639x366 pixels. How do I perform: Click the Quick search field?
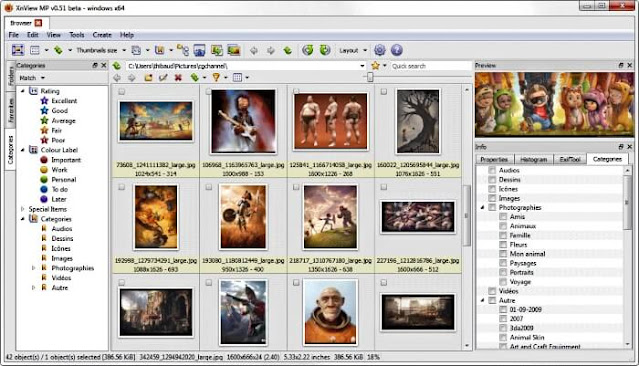coord(430,66)
